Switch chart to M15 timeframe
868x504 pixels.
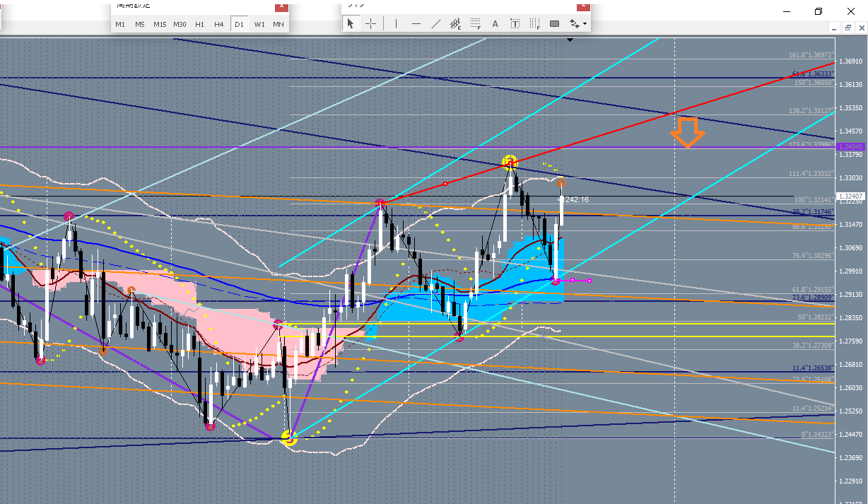160,24
